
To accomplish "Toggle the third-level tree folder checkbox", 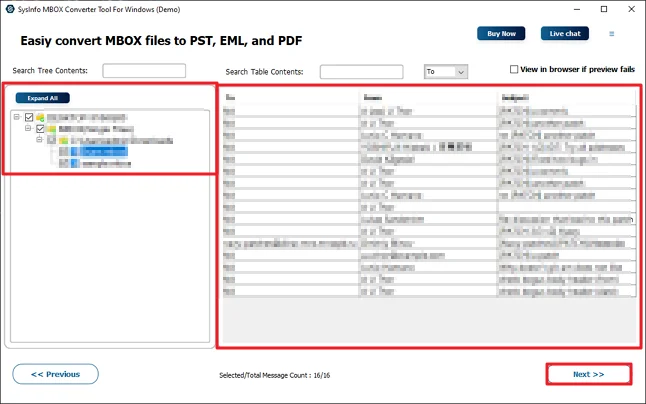I will point(51,140).
